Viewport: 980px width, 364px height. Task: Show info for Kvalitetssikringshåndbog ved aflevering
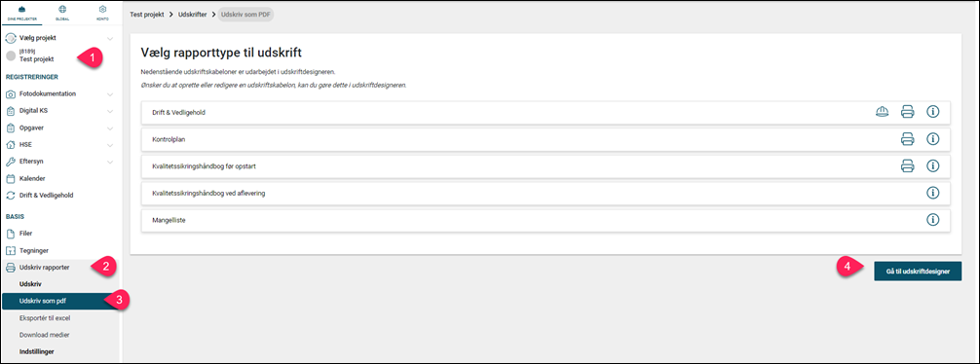933,193
